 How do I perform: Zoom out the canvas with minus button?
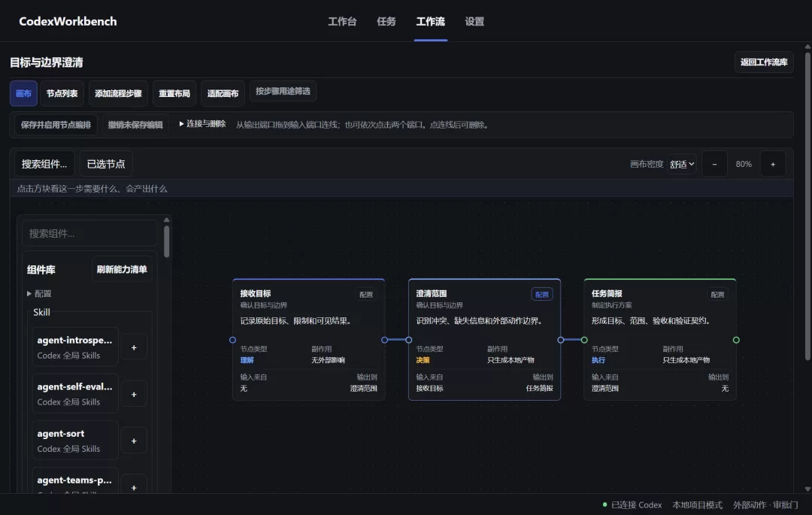point(714,164)
